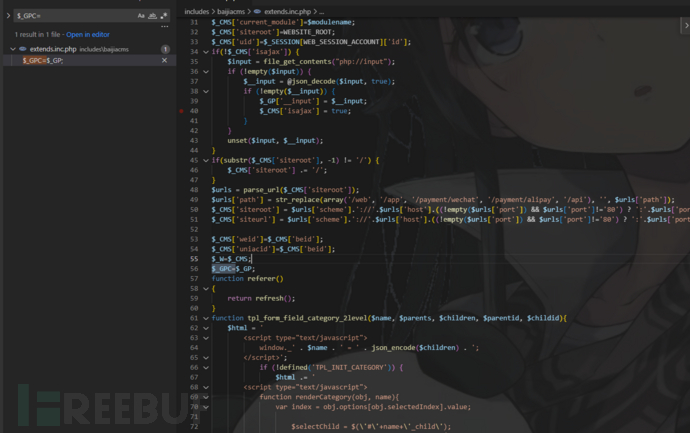Click the PHP file icon beside extends.inc.php result
Viewport: 690px width, 433px height.
[22, 49]
